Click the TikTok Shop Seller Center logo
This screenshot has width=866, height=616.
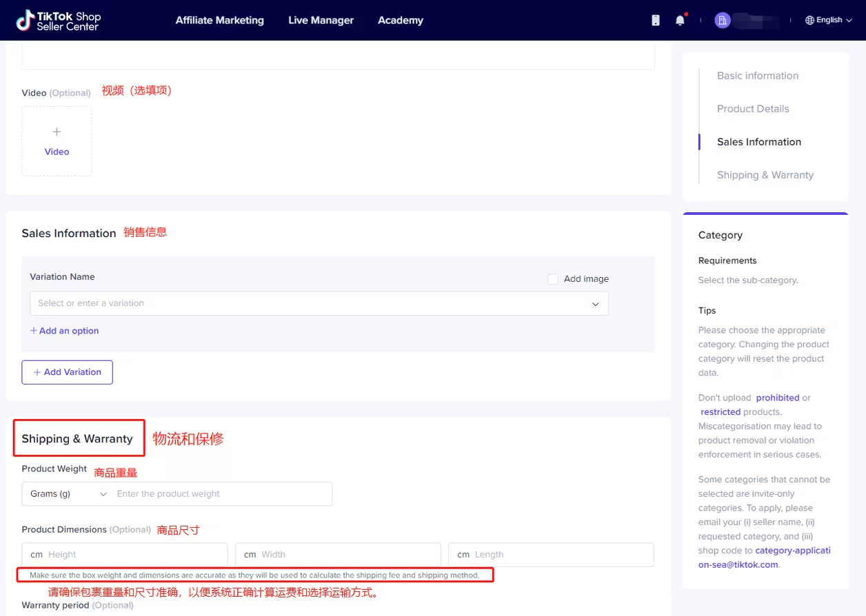(x=59, y=20)
